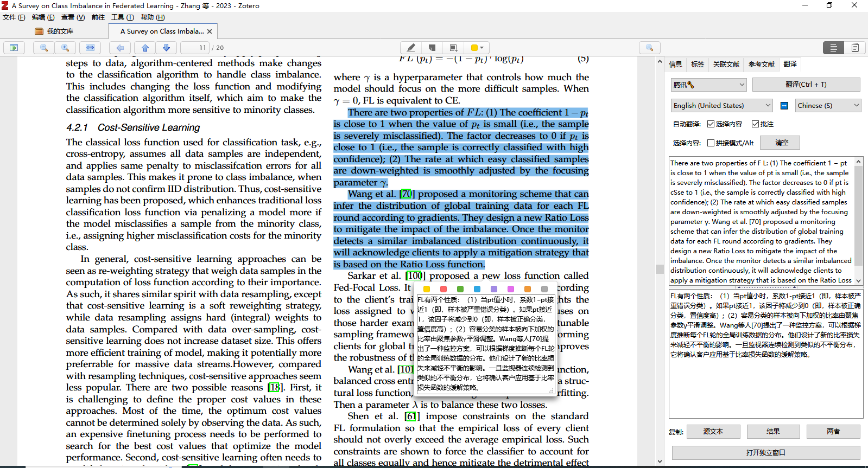Screen dimensions: 868x468
Task: Select the 翻译 tab
Action: (790, 64)
